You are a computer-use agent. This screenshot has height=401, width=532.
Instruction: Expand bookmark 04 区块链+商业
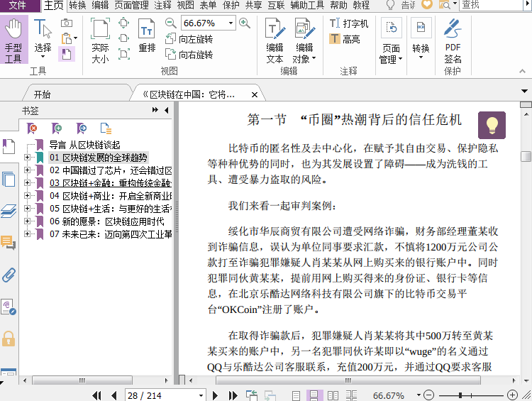pos(27,196)
